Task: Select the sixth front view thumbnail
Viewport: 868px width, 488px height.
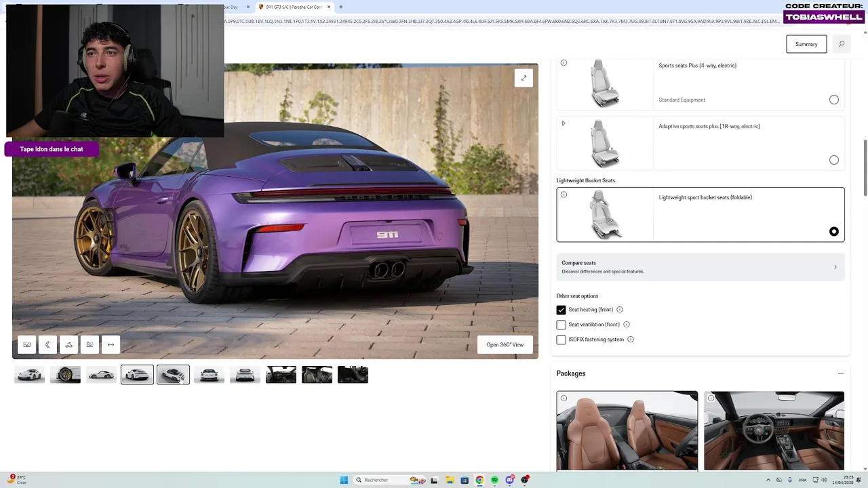Action: (x=209, y=375)
